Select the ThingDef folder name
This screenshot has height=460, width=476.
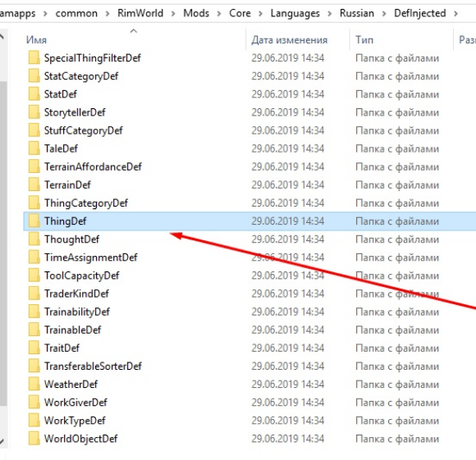[x=66, y=221]
